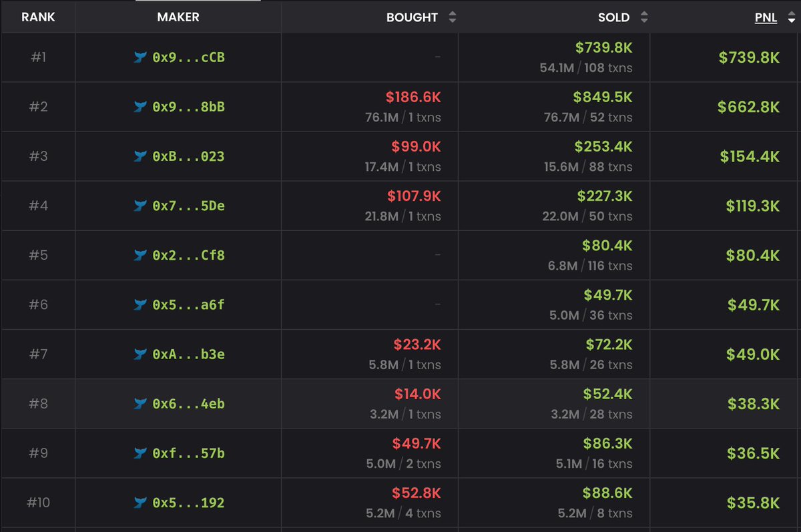Click bought amount $52.8K
801x532 pixels.
417,493
